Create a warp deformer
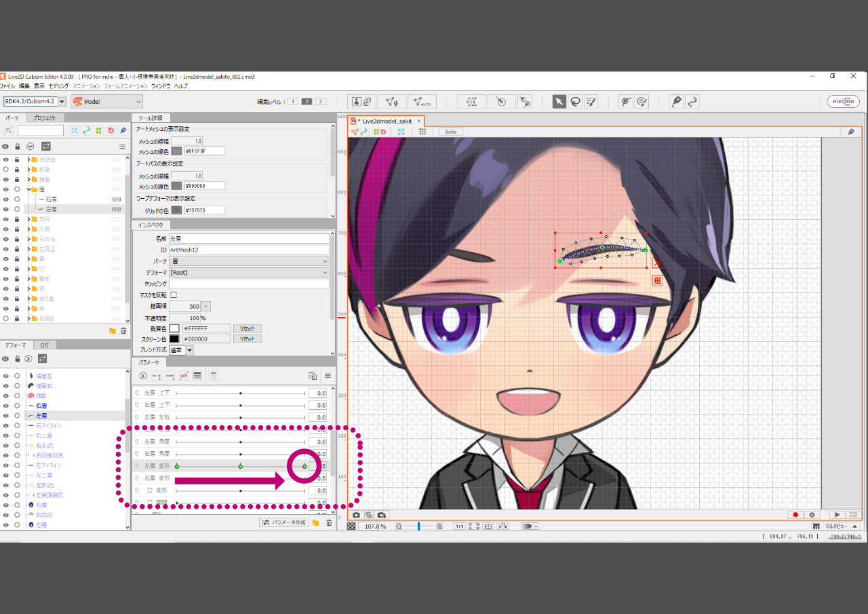 tap(472, 102)
